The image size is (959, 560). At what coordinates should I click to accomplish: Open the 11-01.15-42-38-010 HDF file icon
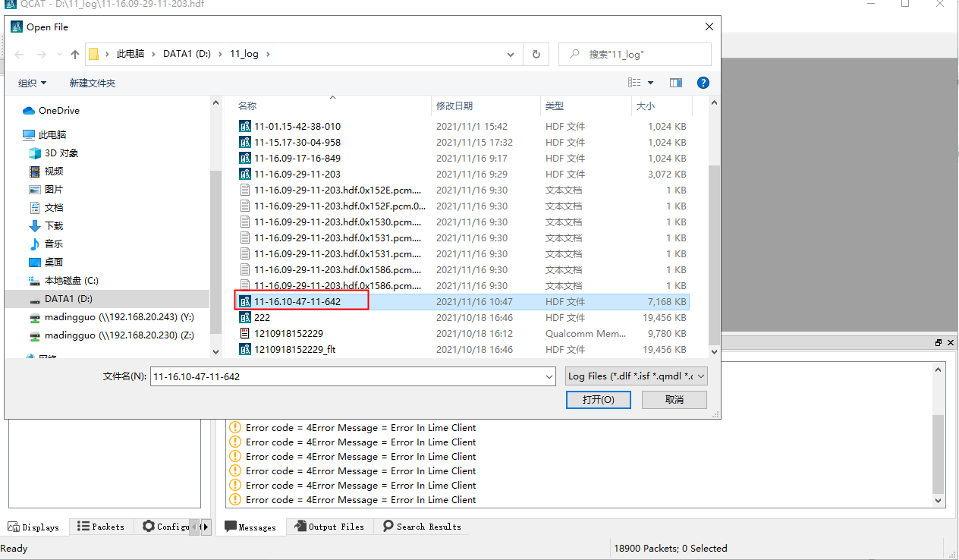[x=245, y=126]
